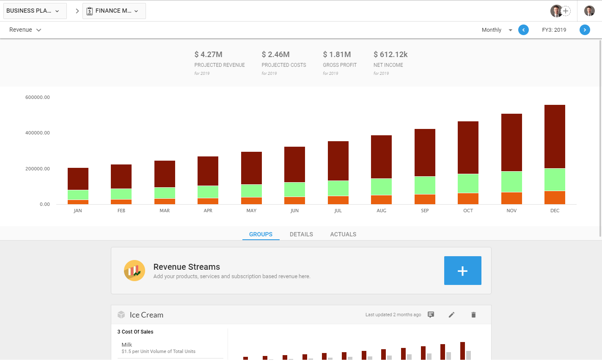Click the FY3: 2019 label
602x364 pixels.
click(554, 30)
